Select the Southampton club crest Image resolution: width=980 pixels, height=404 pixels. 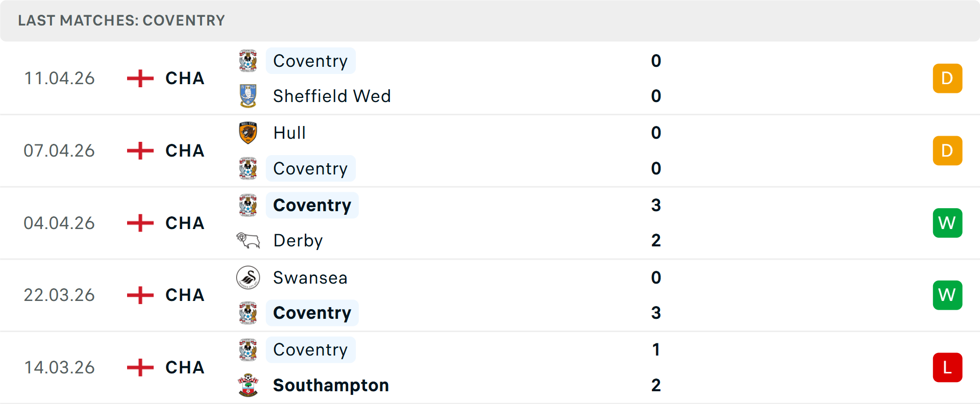point(248,385)
